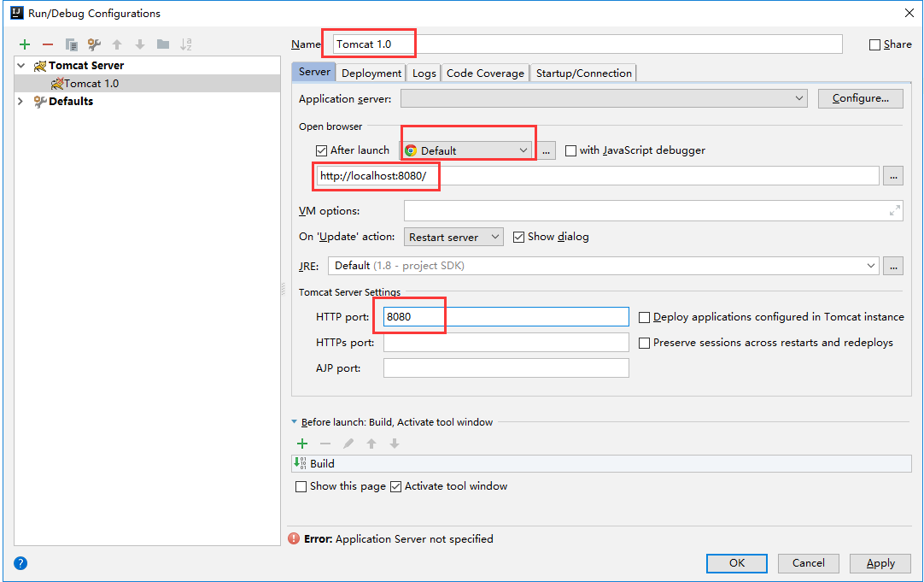Click the Cancel button
This screenshot has width=924, height=582.
coord(809,563)
